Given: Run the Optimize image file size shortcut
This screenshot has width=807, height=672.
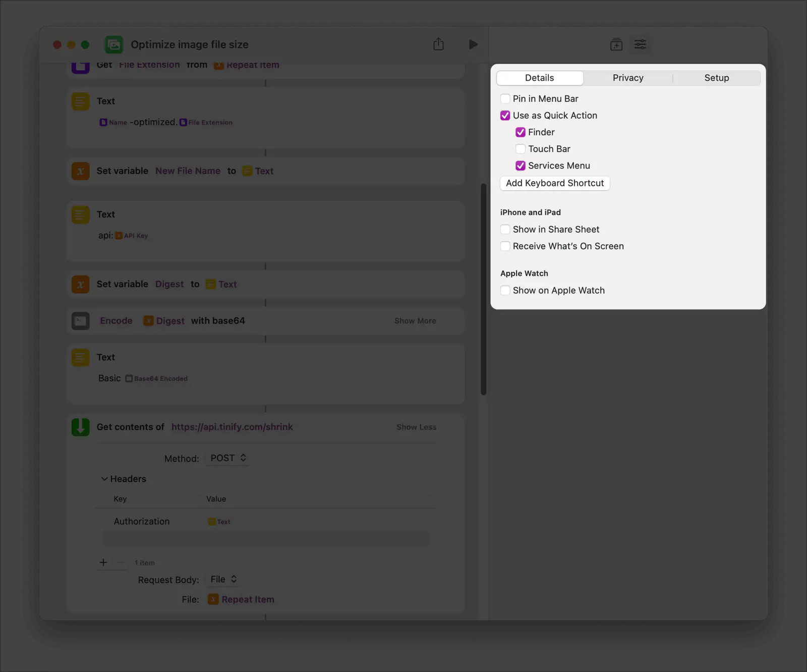Looking at the screenshot, I should (x=473, y=44).
